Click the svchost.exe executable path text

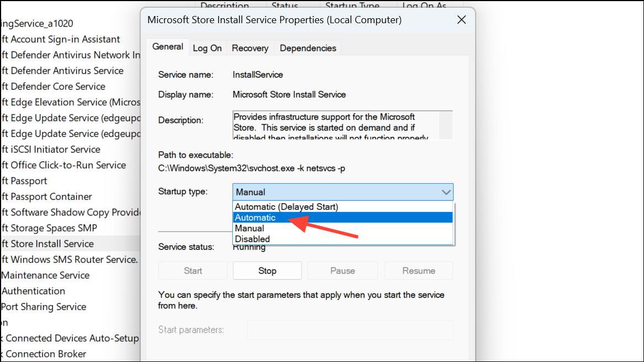pos(251,168)
